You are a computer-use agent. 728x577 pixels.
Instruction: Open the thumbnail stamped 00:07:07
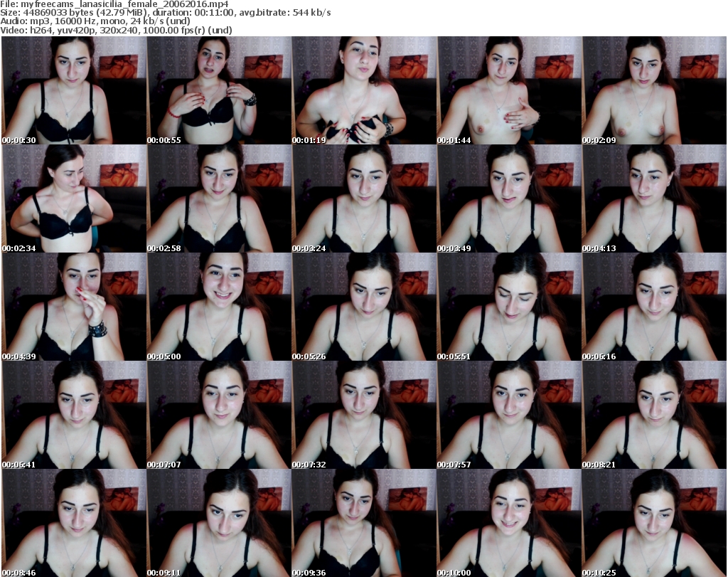(219, 415)
